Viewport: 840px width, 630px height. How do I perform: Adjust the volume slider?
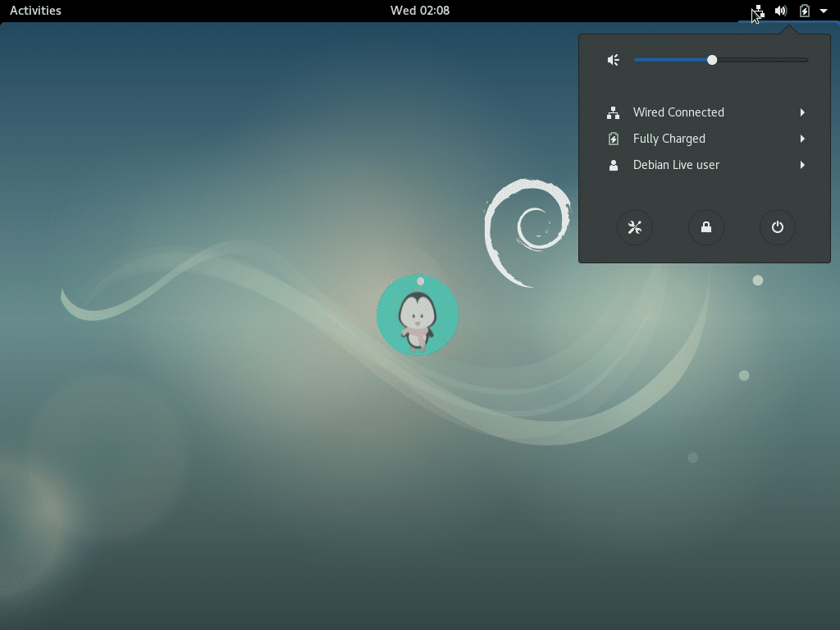711,59
